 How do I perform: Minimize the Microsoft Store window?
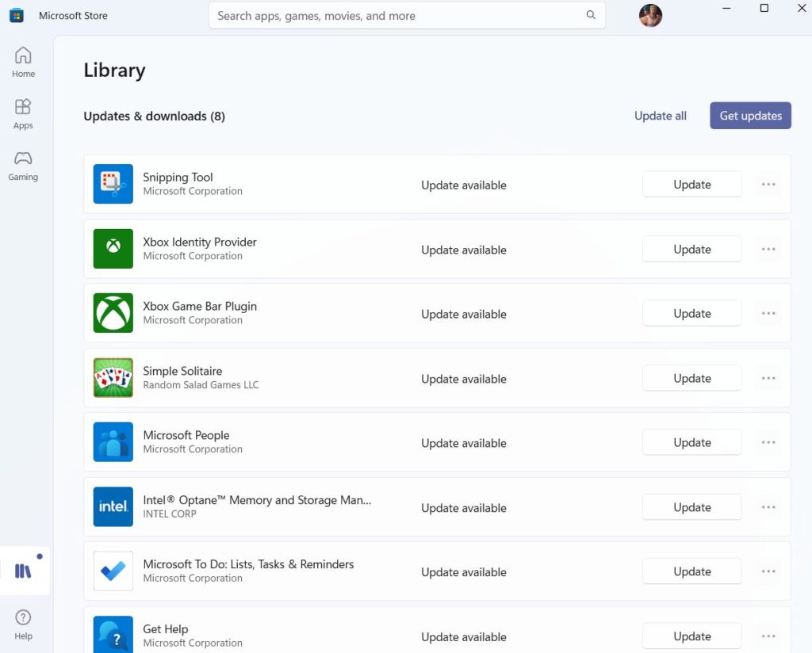coord(726,8)
